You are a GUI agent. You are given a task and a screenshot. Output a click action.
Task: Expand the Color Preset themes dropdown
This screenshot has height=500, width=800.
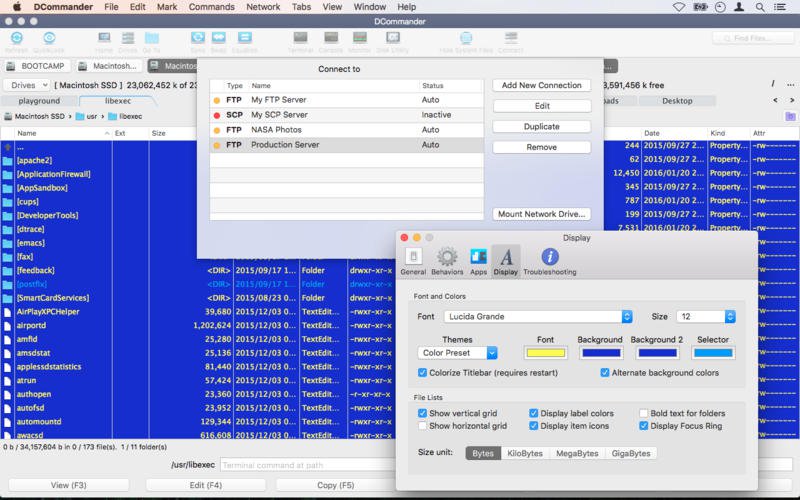point(458,353)
